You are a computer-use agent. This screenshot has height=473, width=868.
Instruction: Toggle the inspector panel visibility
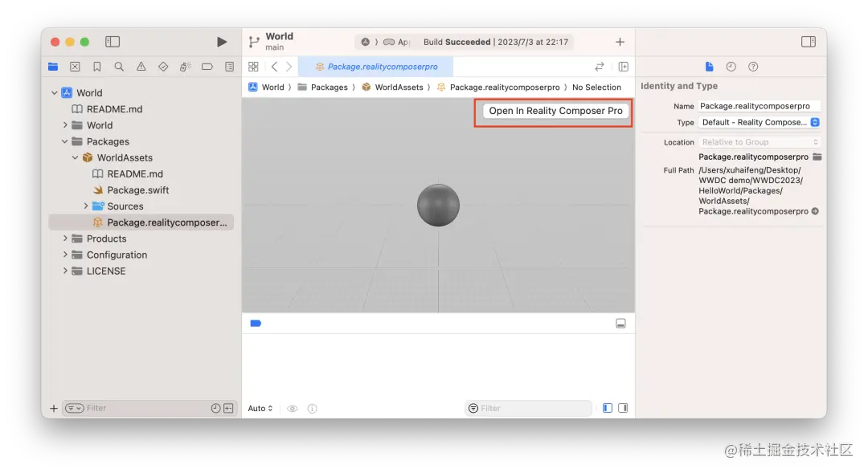[809, 42]
